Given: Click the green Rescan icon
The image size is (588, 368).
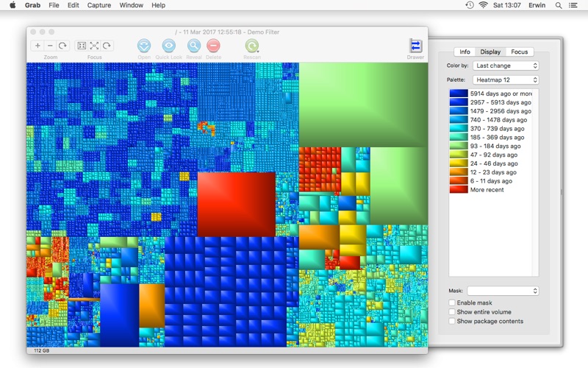Looking at the screenshot, I should coord(252,46).
